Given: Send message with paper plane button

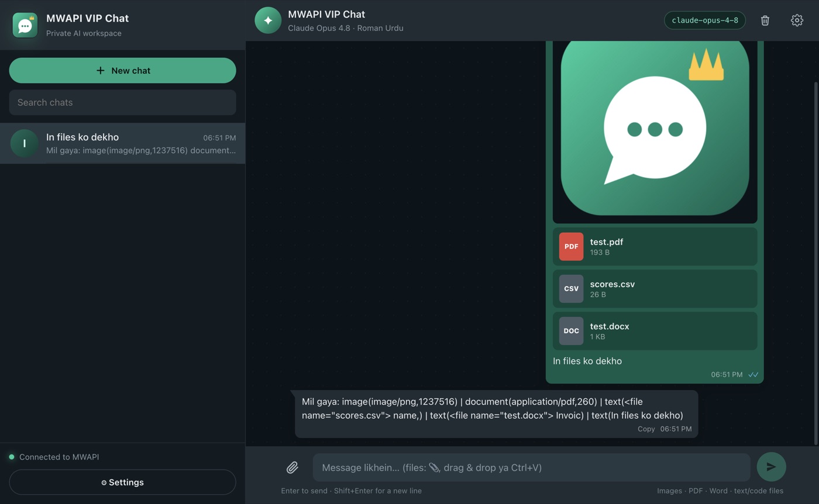Looking at the screenshot, I should tap(771, 467).
